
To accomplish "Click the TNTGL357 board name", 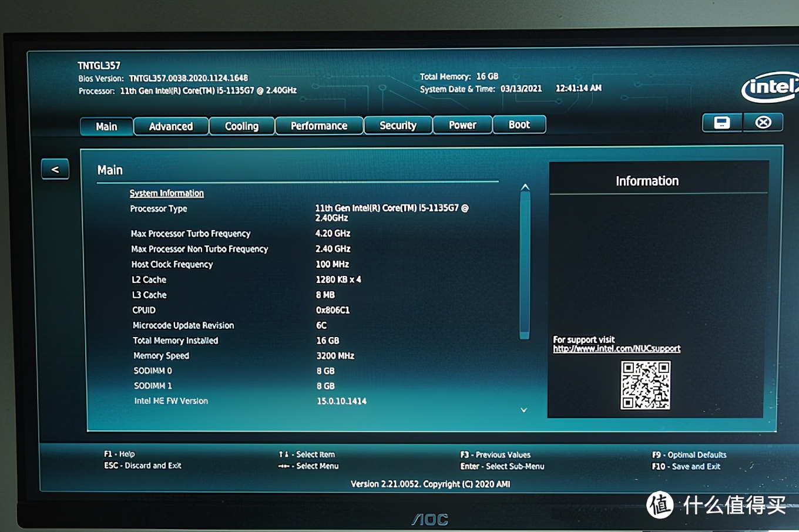I will 99,66.
